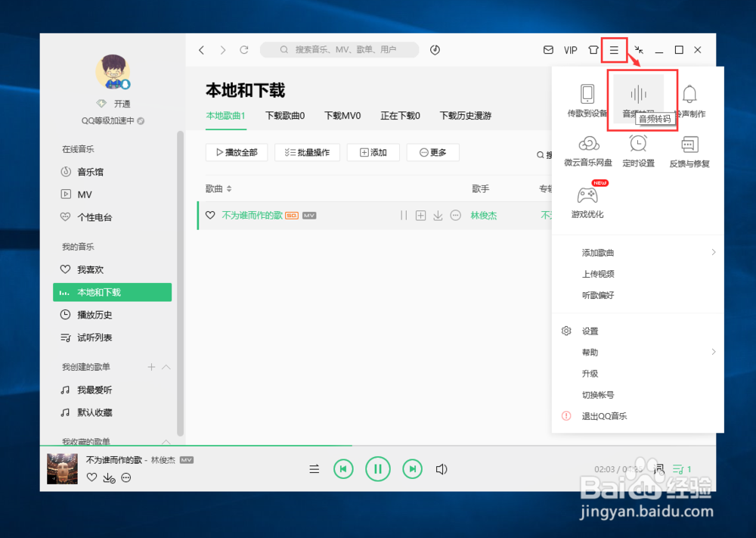Go forward with right arrow
The height and width of the screenshot is (538, 756).
pyautogui.click(x=223, y=50)
